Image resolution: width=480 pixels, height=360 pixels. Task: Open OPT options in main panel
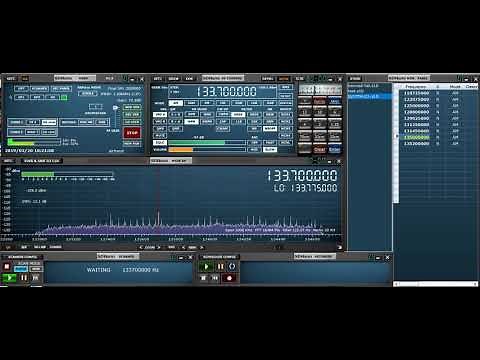[21, 89]
